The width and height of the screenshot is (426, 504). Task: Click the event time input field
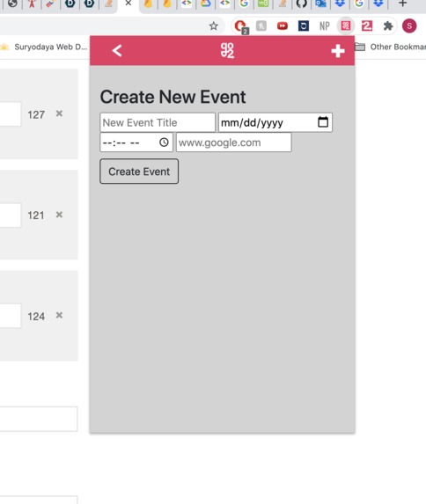click(136, 142)
